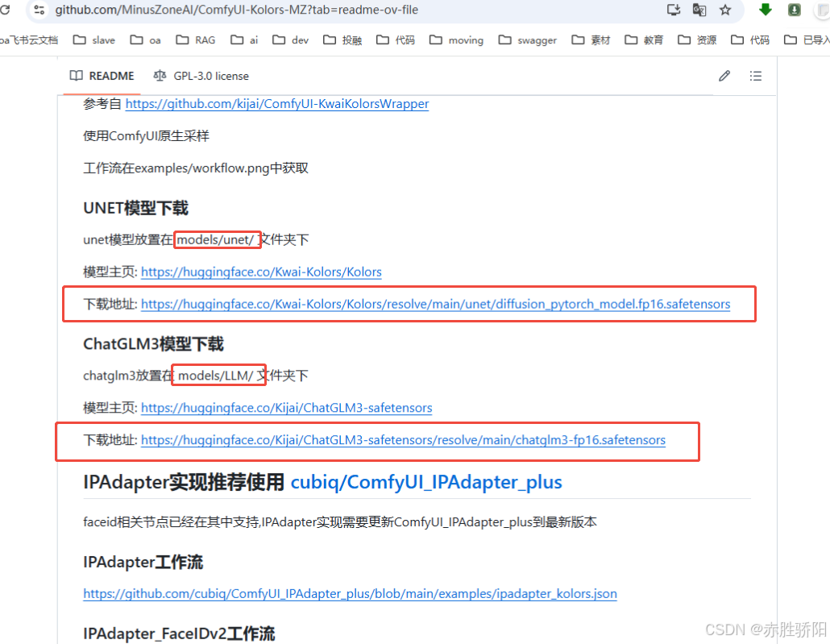The width and height of the screenshot is (830, 644).
Task: Open the swagger bookmarks folder
Action: (528, 40)
